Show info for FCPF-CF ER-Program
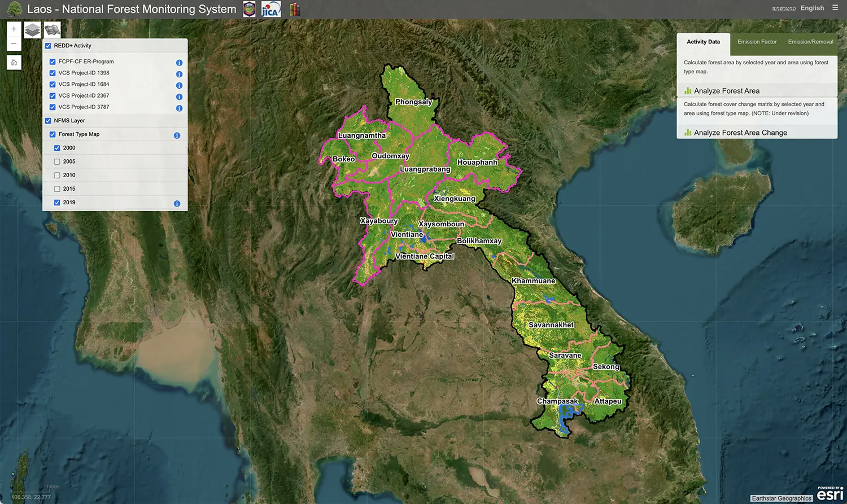Viewport: 847px width, 504px height. pyautogui.click(x=179, y=63)
